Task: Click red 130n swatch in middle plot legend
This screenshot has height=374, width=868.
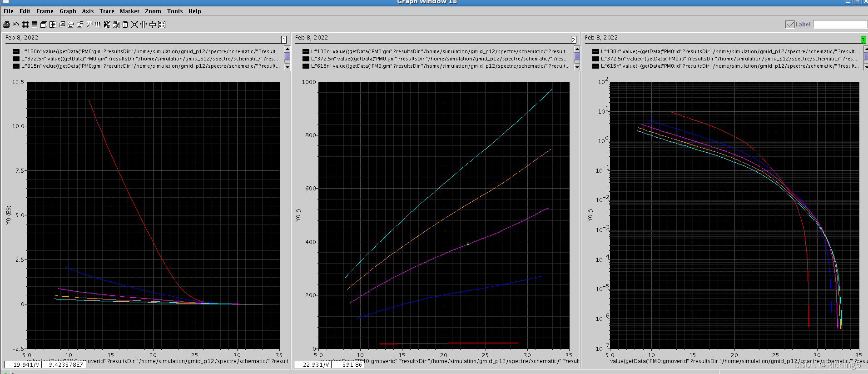Action: (x=306, y=52)
